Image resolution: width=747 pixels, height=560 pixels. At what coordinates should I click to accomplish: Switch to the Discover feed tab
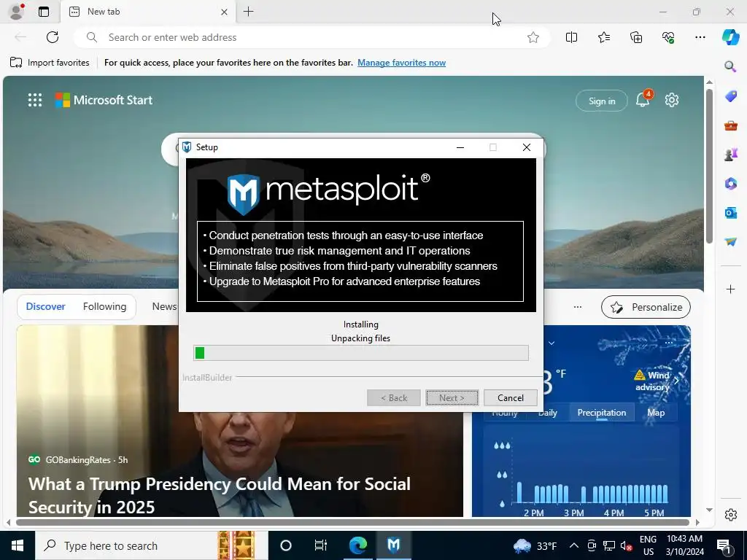pos(45,306)
